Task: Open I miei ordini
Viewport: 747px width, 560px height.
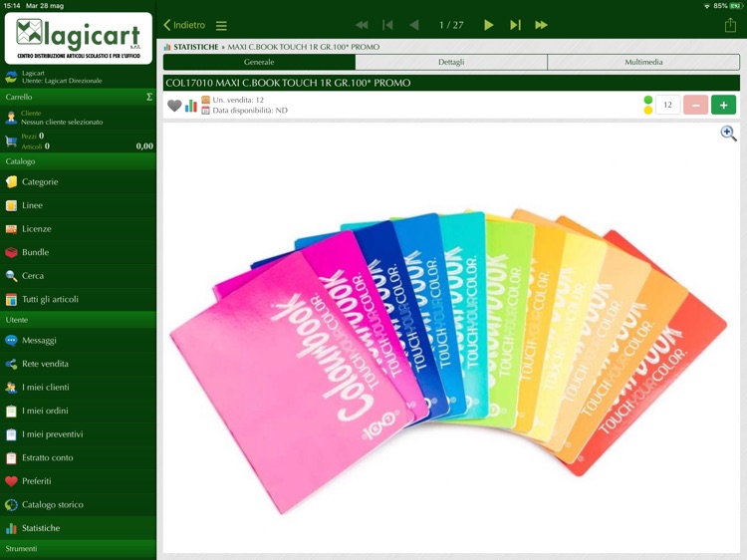Action: coord(78,411)
